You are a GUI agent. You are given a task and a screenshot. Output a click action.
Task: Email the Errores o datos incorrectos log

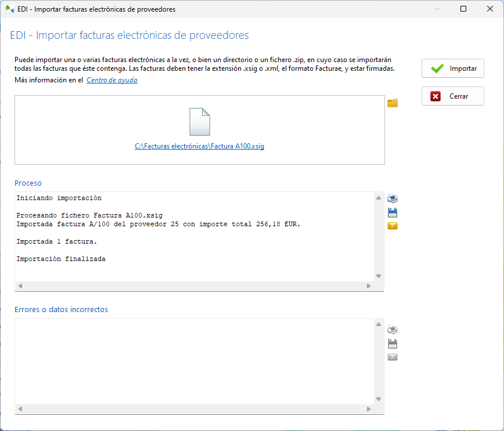(x=393, y=357)
